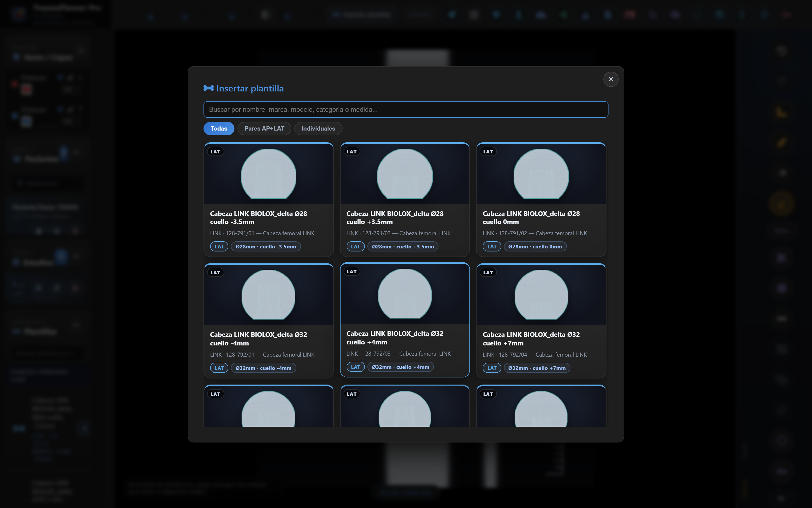Click the reference line LINK · 128-792/04
Viewport: 812px width, 508px height.
(535, 355)
